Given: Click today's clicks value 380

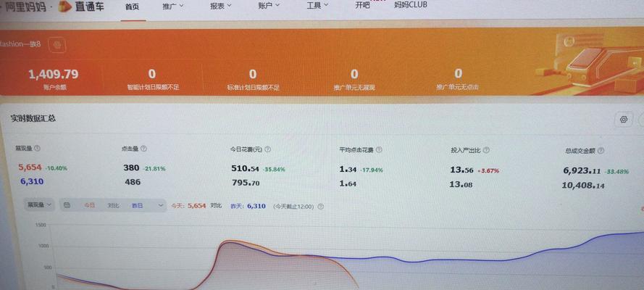Looking at the screenshot, I should point(131,167).
